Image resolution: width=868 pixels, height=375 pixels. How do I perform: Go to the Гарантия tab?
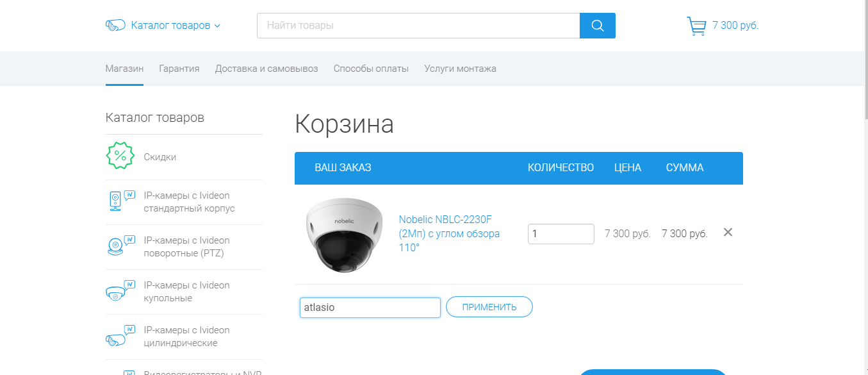pyautogui.click(x=179, y=69)
